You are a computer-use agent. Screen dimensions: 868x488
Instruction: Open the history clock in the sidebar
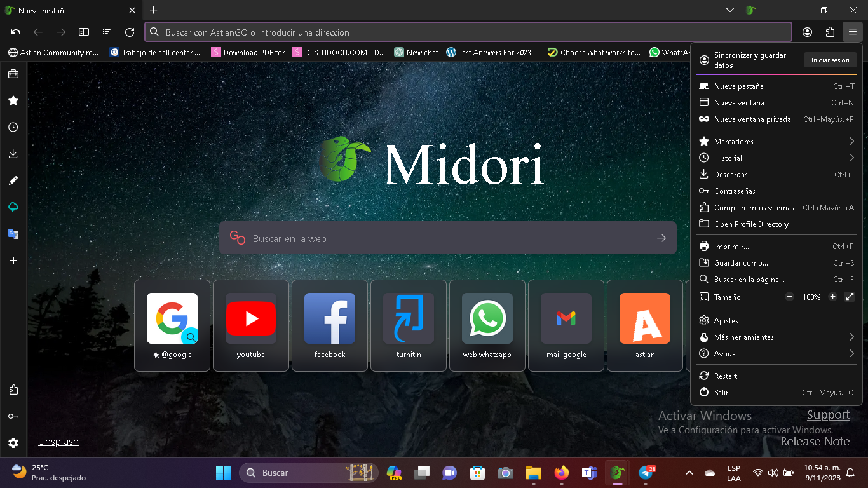tap(13, 127)
